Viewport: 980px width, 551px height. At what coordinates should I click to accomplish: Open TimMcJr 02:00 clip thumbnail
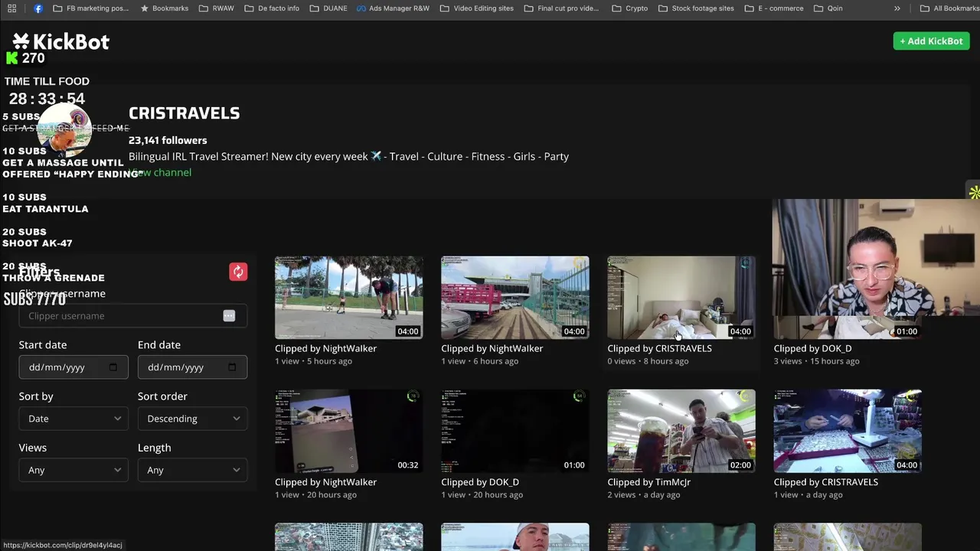681,431
